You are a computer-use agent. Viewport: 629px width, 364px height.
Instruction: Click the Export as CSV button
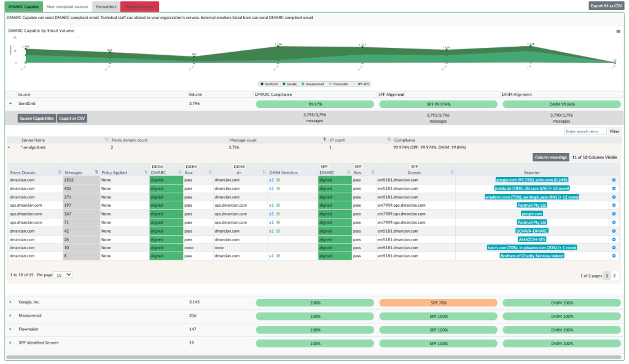click(72, 118)
